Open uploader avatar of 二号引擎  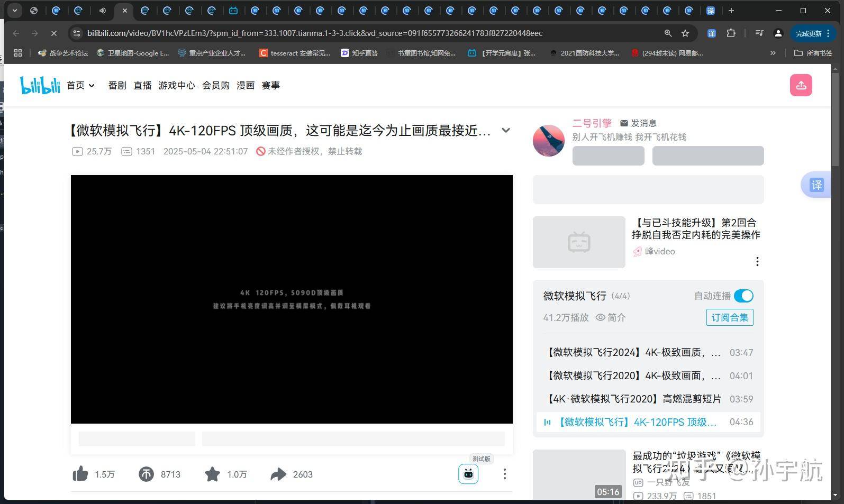coord(549,141)
